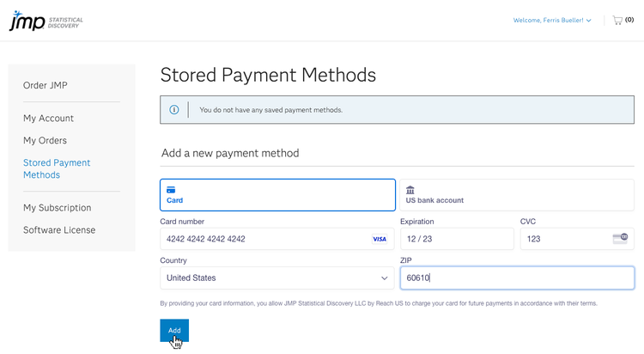This screenshot has width=644, height=354.
Task: Open the My Subscription page
Action: [57, 208]
